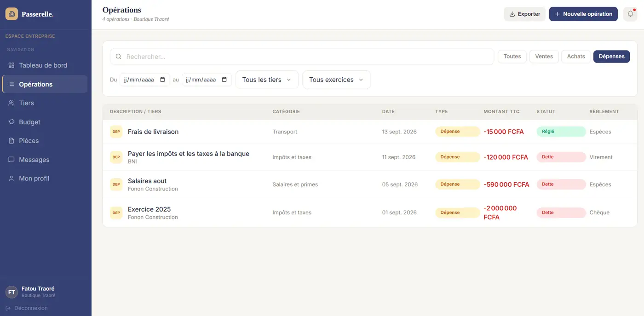
Task: Click the notification bell icon
Action: coord(630,14)
